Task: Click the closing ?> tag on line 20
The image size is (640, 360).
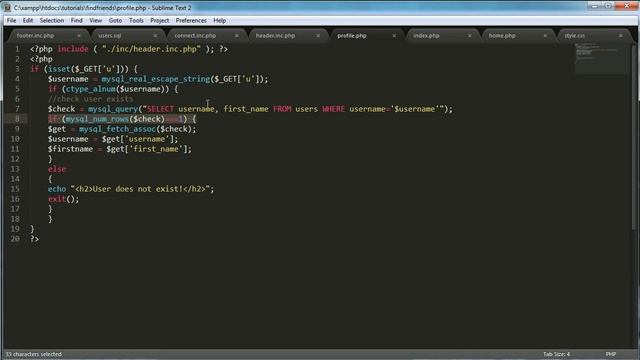Action: [34, 239]
